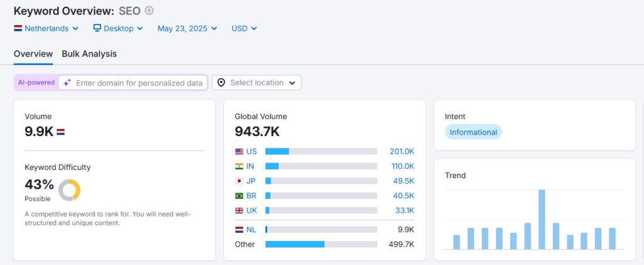The width and height of the screenshot is (644, 265).
Task: Focus the Enter domain input field
Action: [139, 82]
